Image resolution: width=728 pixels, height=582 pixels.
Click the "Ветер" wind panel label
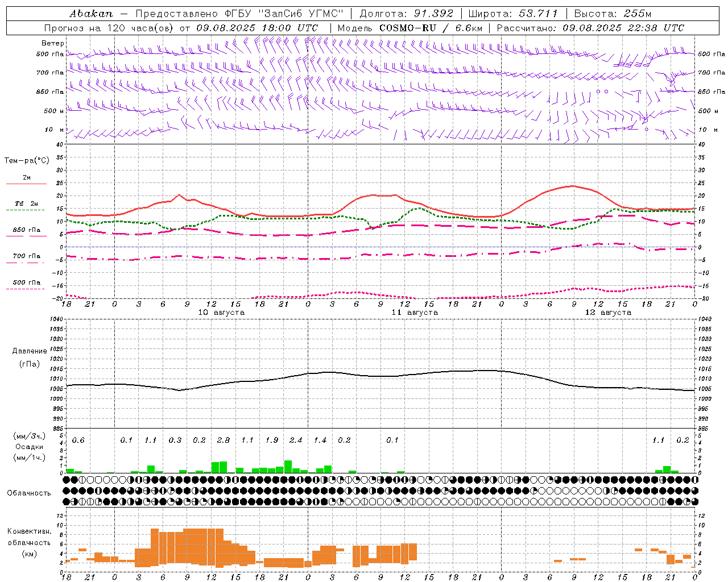click(53, 43)
